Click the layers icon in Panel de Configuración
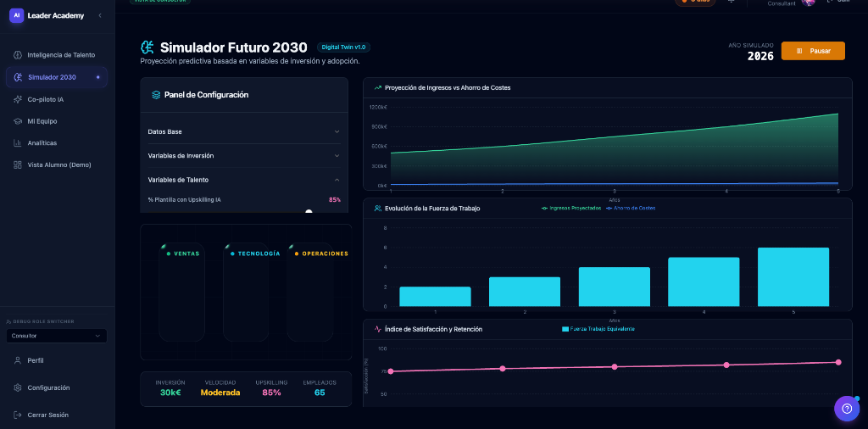Image resolution: width=868 pixels, height=429 pixels. pos(156,95)
